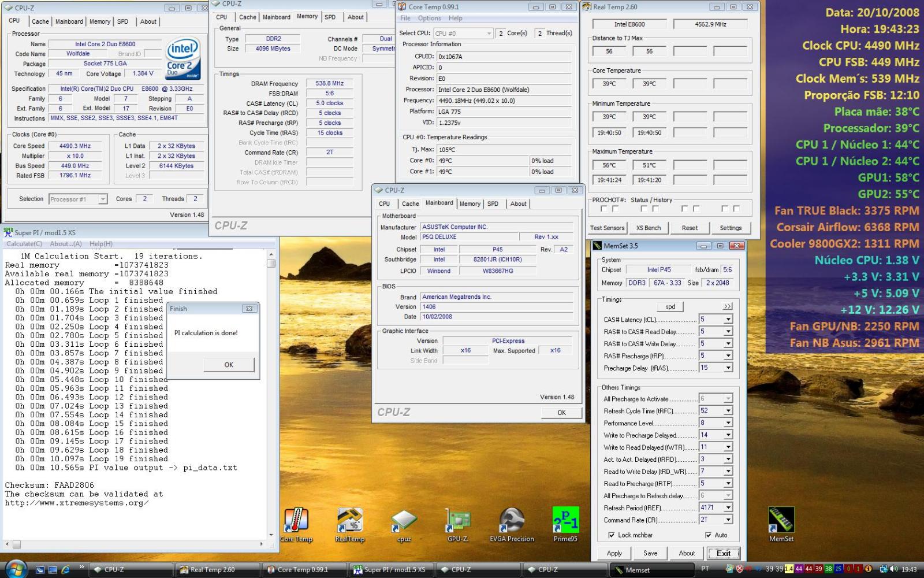Open Real Temp Settings button
The width and height of the screenshot is (924, 578).
(x=731, y=228)
